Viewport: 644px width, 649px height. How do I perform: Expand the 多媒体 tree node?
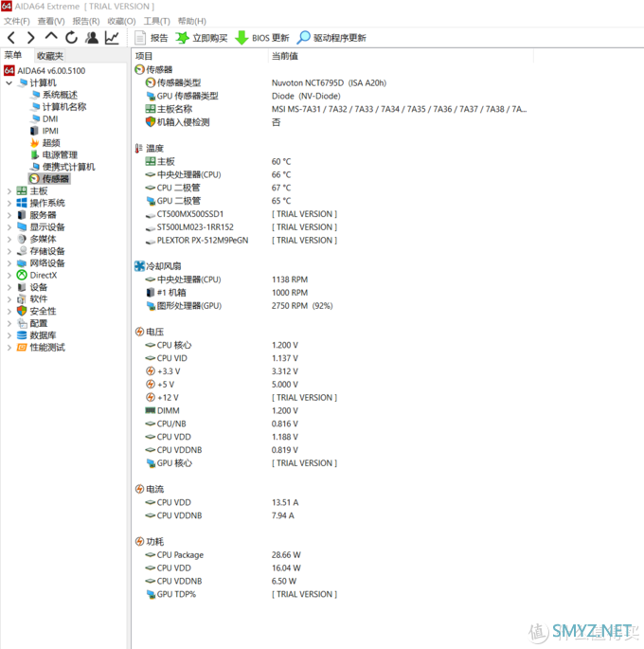9,240
